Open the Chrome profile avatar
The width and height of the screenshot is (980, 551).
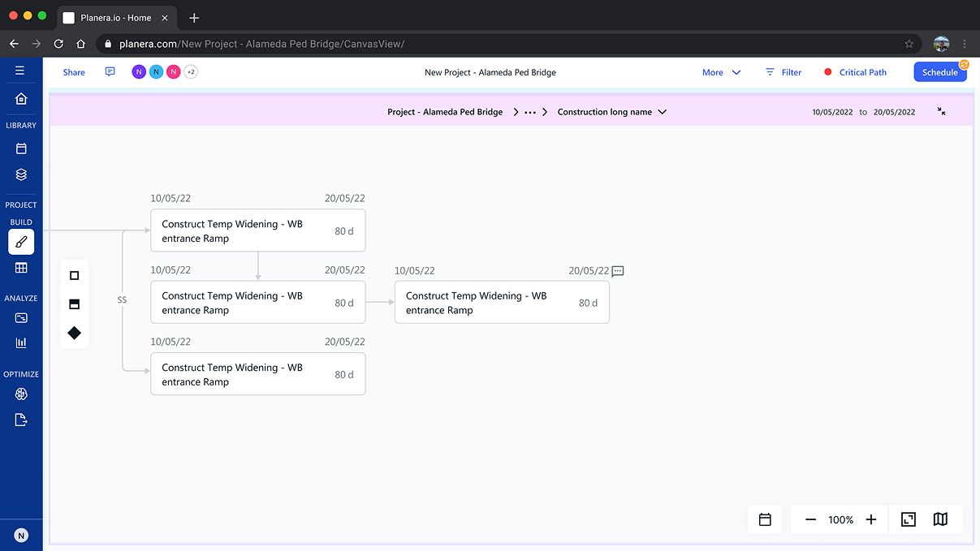tap(942, 44)
